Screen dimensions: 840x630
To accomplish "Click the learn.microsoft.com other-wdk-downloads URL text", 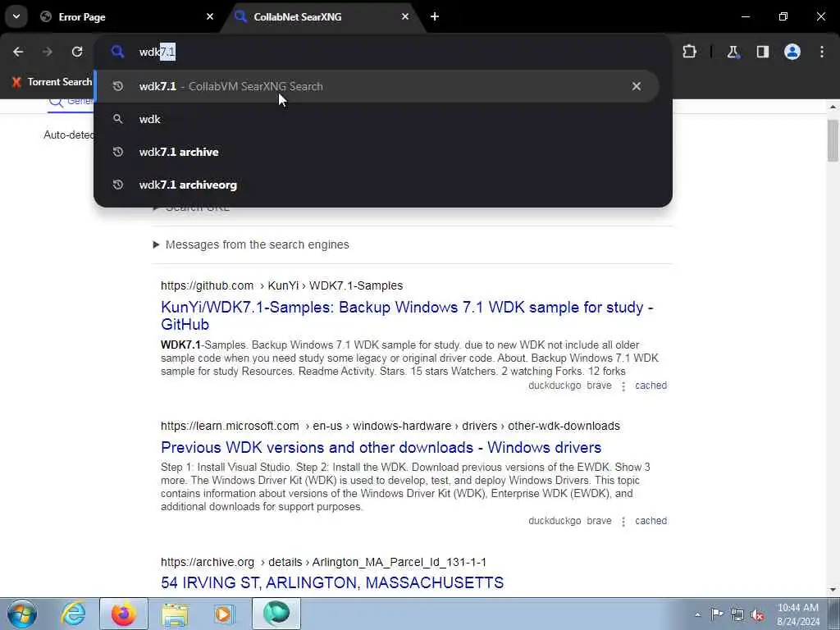I will (390, 426).
